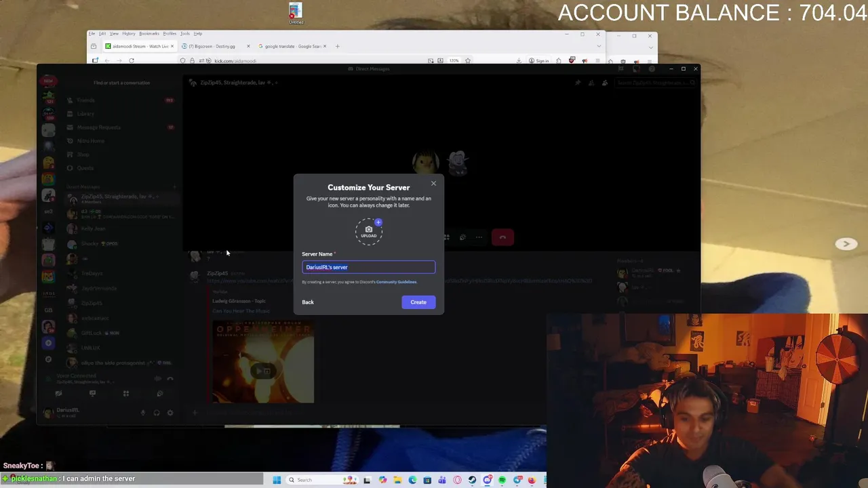
Task: Open Firefox from taskbar
Action: point(532,480)
